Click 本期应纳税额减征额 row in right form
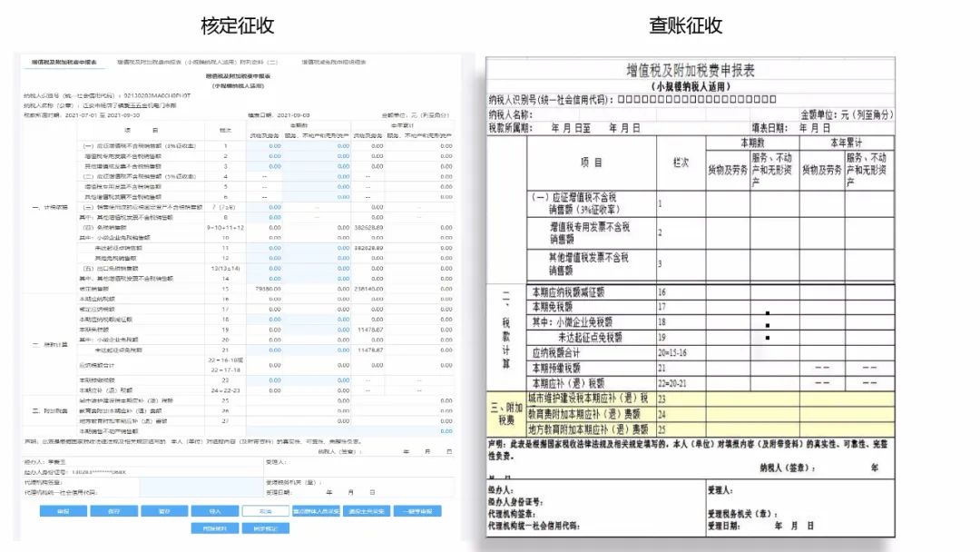 710,292
